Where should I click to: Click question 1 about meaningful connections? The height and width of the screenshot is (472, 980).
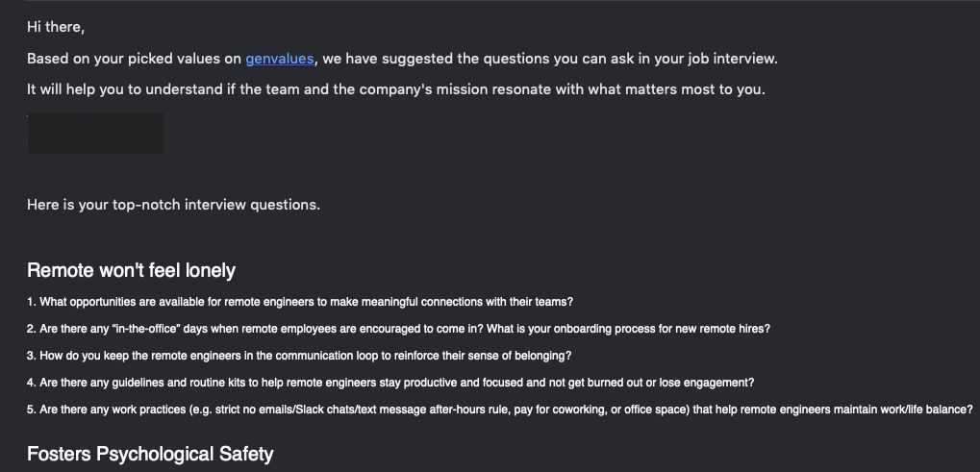[300, 302]
